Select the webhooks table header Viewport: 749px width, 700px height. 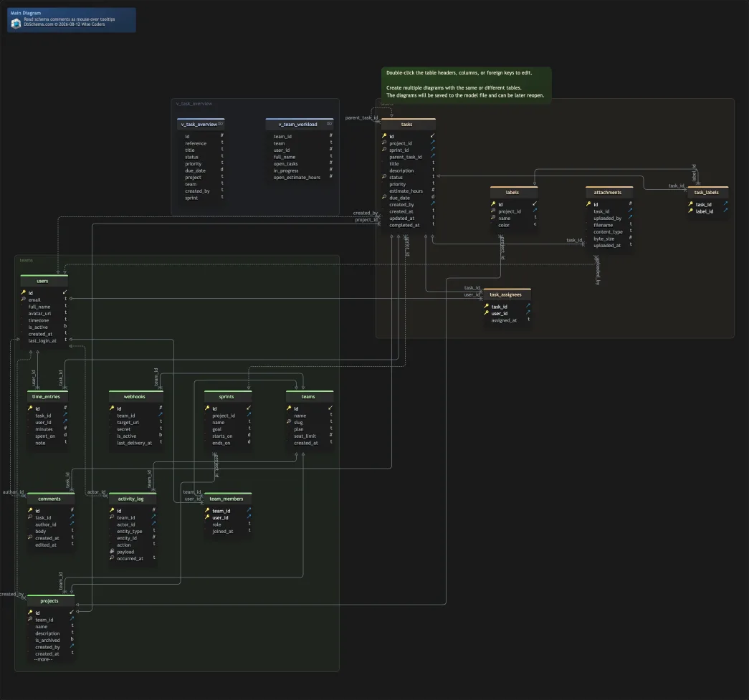click(136, 397)
